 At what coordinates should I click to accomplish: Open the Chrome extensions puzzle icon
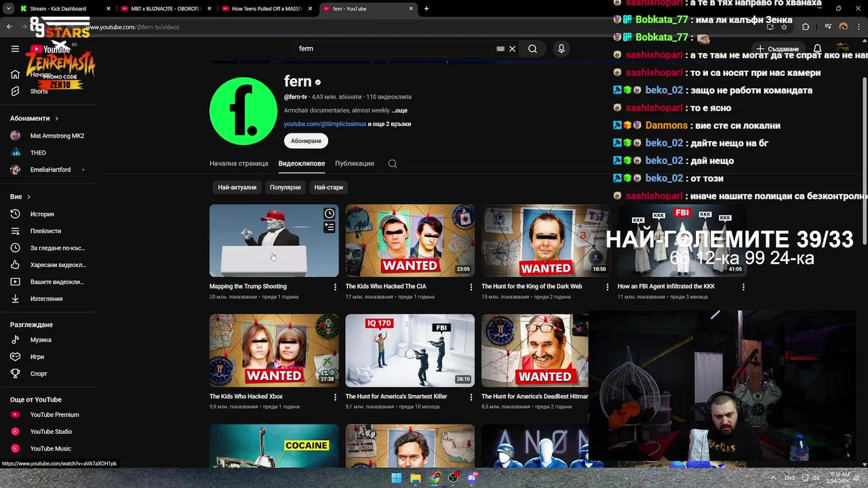[x=806, y=27]
